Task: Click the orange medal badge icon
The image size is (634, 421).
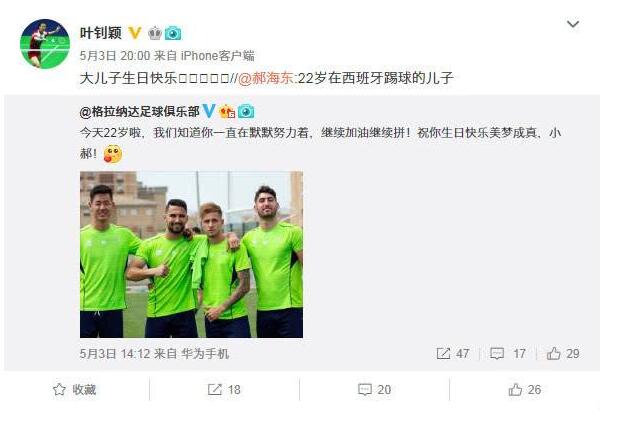Action: pos(227,111)
